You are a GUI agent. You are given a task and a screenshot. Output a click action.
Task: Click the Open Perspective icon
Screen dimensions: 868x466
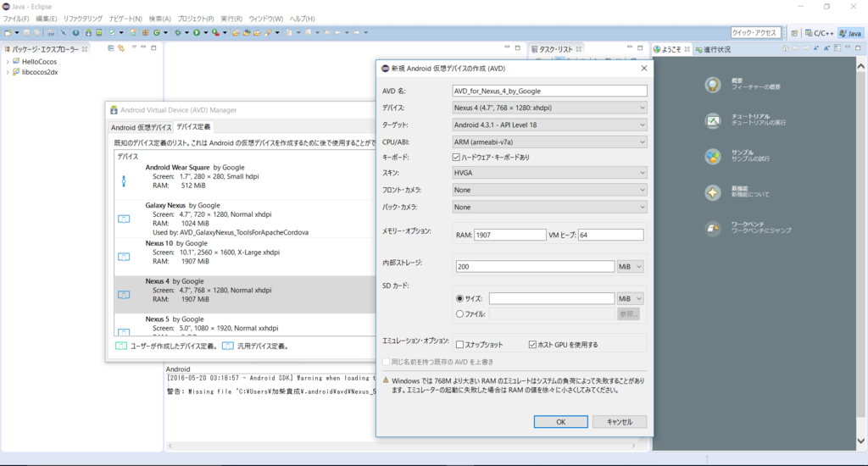coord(794,33)
